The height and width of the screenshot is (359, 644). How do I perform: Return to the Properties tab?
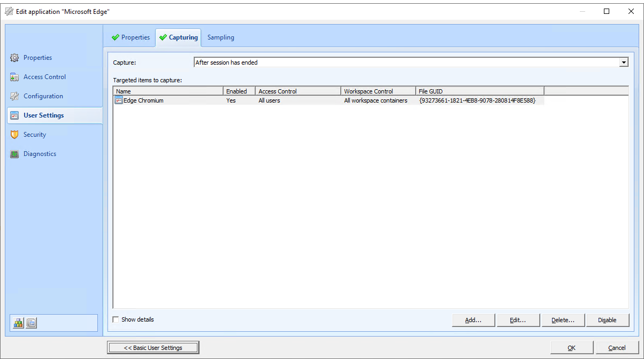[134, 37]
